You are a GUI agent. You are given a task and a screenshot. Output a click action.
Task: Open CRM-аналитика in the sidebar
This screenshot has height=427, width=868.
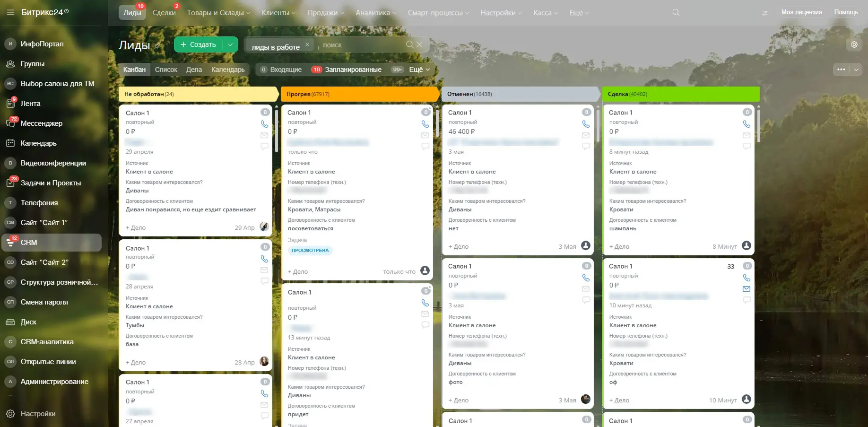pos(47,342)
